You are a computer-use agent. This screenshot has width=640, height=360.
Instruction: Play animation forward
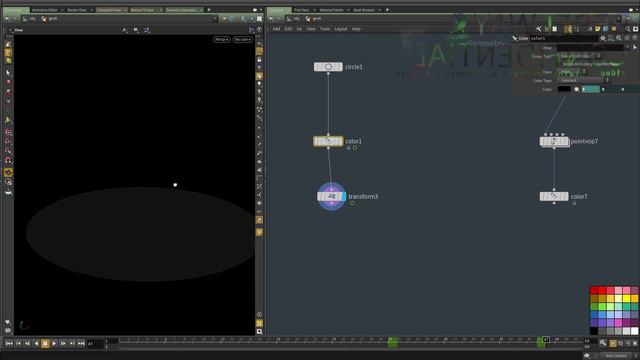point(54,344)
